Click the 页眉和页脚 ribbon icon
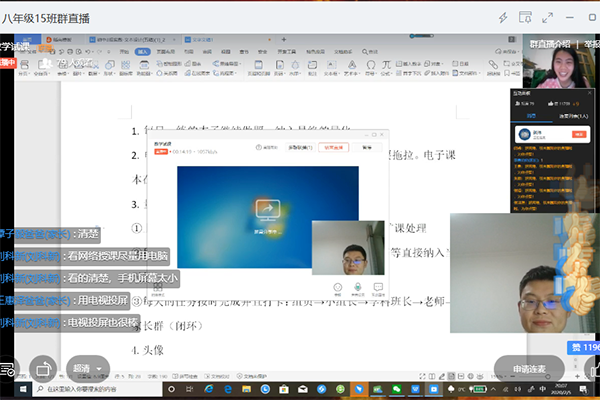Screen dimensions: 600x400 (258, 68)
